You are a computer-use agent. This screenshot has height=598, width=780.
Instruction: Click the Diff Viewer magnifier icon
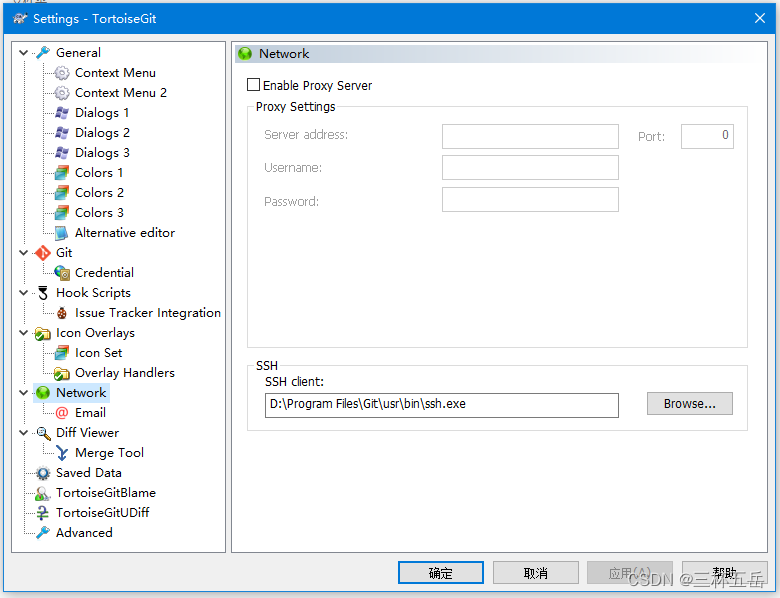coord(43,433)
